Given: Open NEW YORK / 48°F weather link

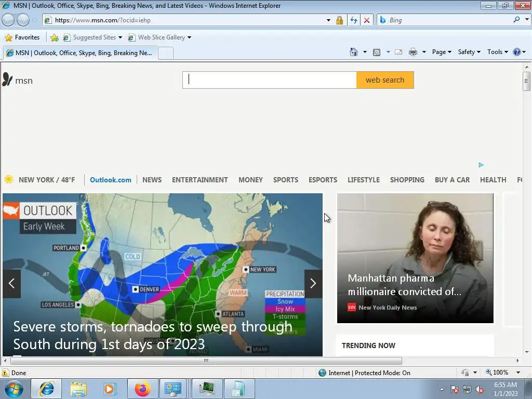Looking at the screenshot, I should click(46, 180).
